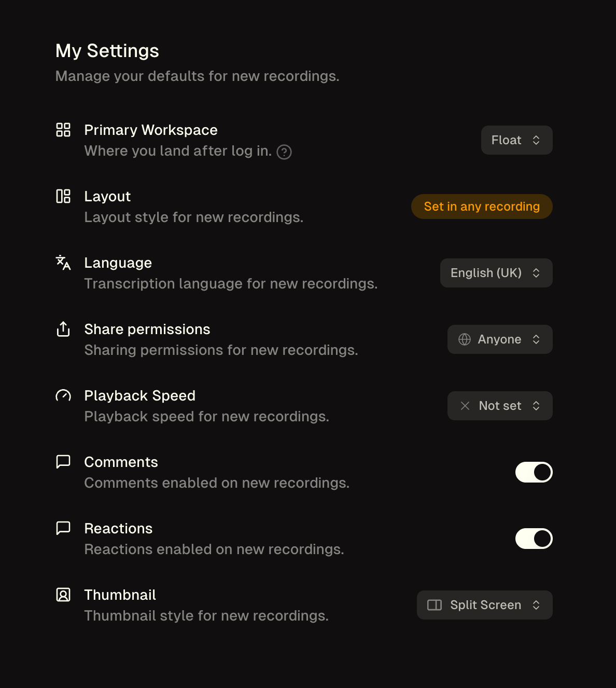Viewport: 616px width, 688px height.
Task: Open the Float workspace dropdown
Action: click(x=517, y=140)
